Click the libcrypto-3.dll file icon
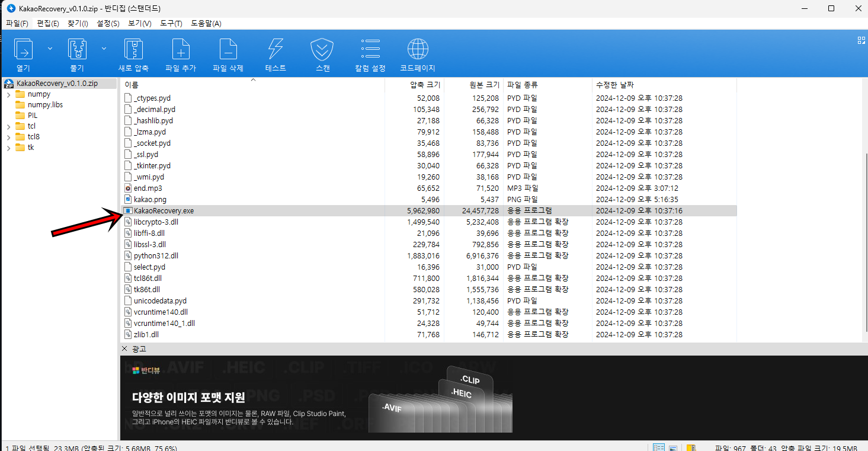Viewport: 868px width, 451px height. [129, 222]
